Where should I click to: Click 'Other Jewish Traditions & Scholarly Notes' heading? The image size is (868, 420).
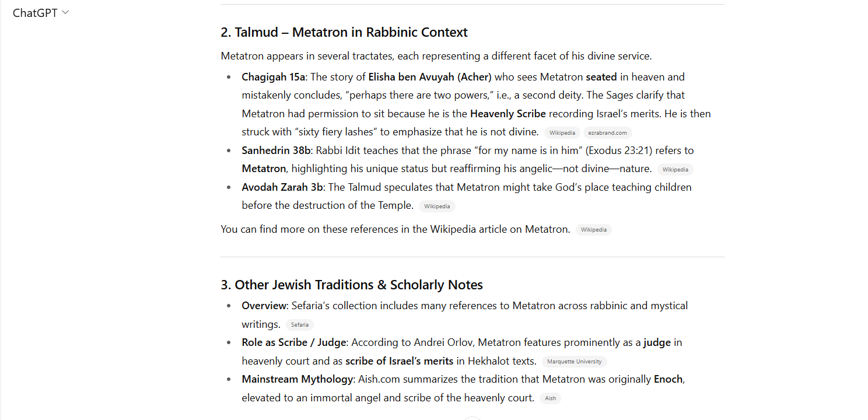[x=352, y=285]
